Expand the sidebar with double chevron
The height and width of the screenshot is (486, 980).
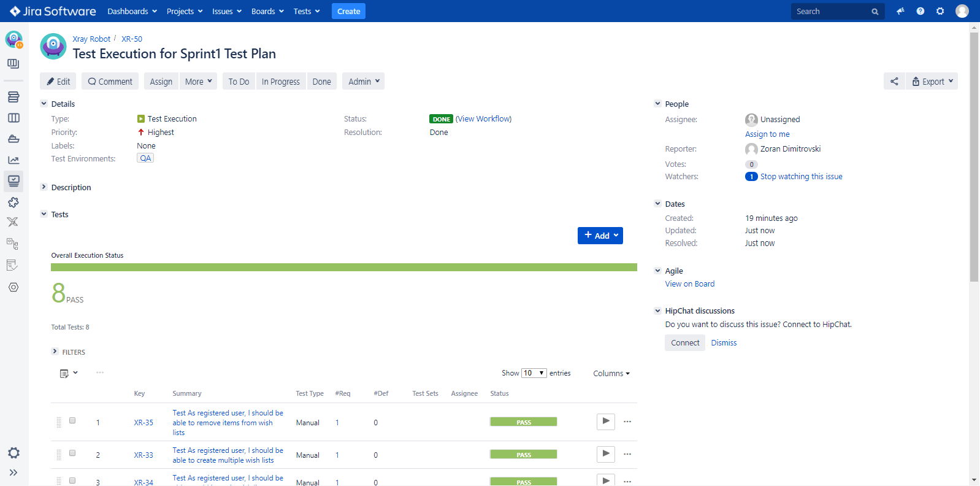click(x=13, y=472)
